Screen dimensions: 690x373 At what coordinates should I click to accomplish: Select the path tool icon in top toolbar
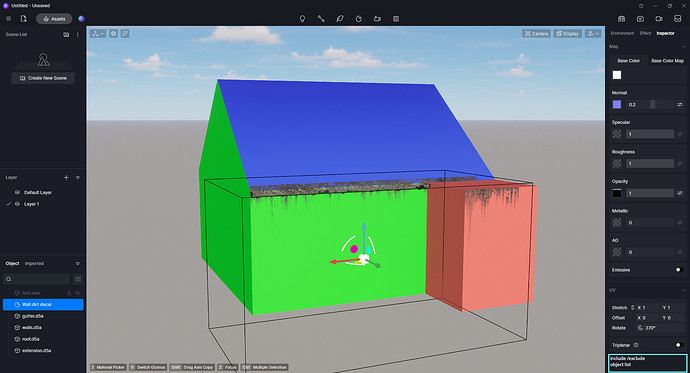pyautogui.click(x=321, y=19)
